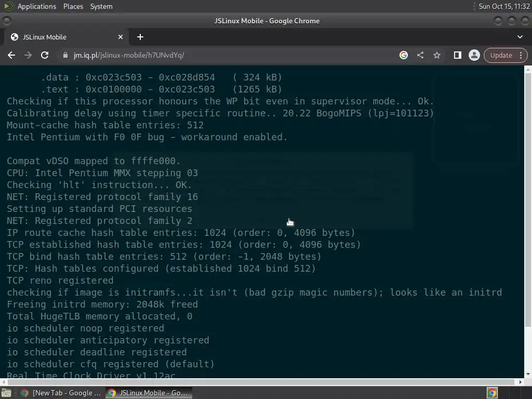Go forward with the browser arrow

[28, 55]
